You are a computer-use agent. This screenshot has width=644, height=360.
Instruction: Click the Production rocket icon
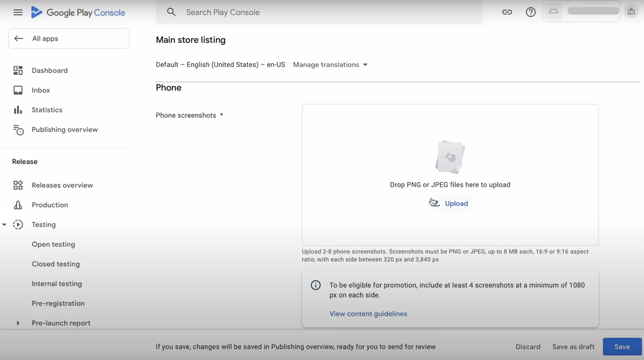pyautogui.click(x=18, y=205)
